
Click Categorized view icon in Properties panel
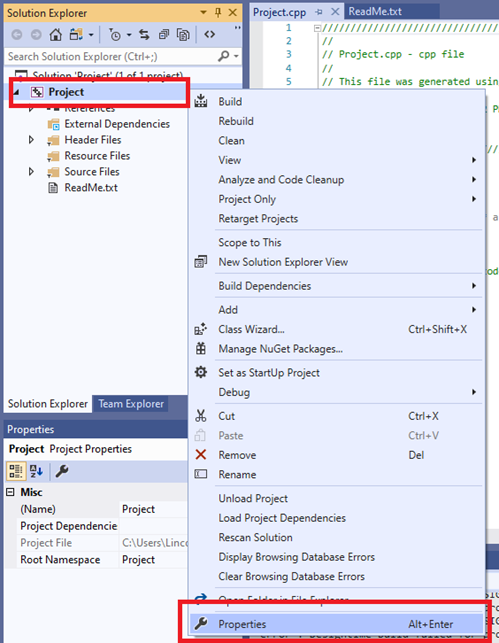click(x=16, y=471)
